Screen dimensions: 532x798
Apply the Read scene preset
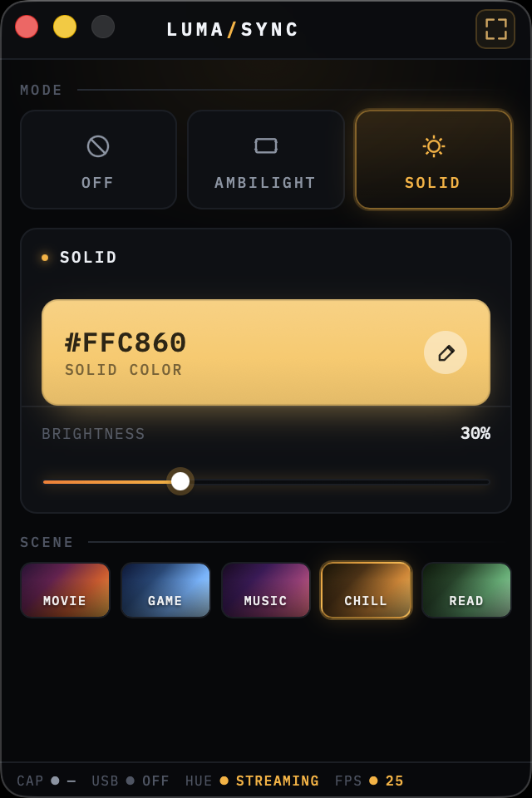pos(466,590)
